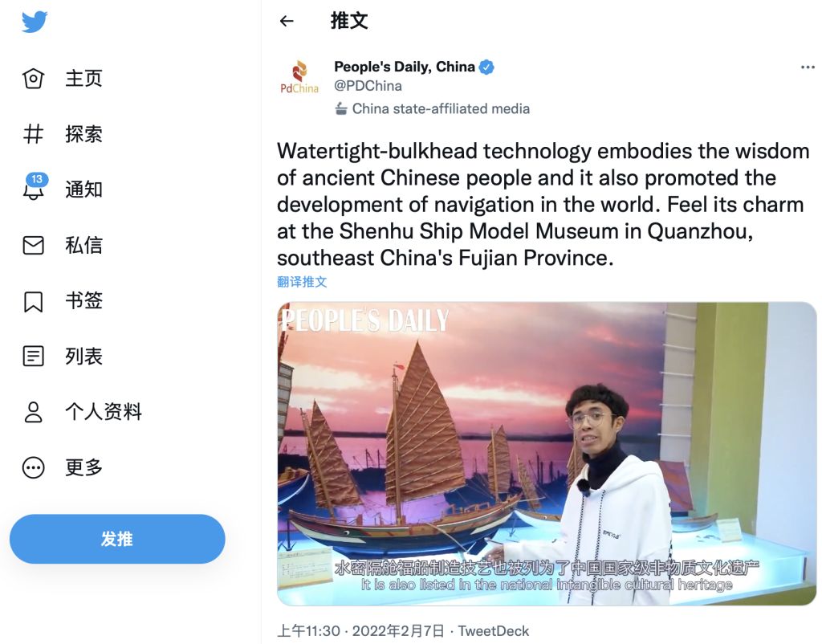The image size is (822, 644).
Task: Open the Home (主页) house icon
Action: point(33,79)
